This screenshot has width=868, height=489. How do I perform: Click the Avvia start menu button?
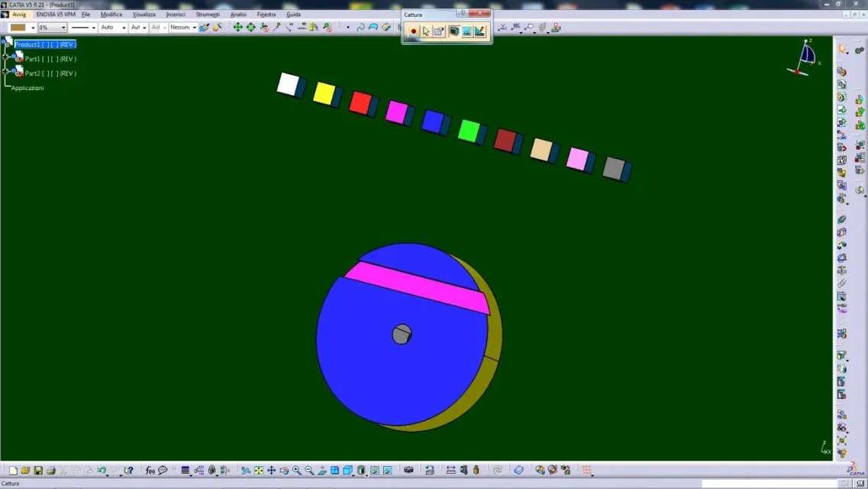18,15
